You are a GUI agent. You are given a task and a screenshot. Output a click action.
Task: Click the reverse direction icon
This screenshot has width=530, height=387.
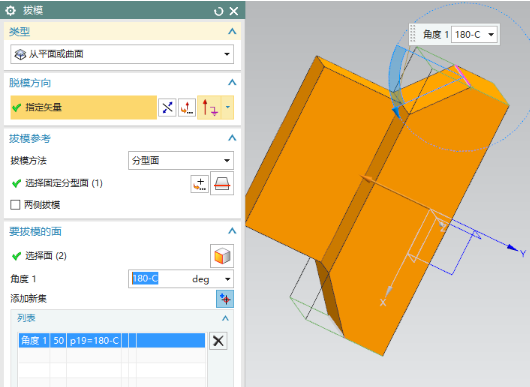(167, 107)
